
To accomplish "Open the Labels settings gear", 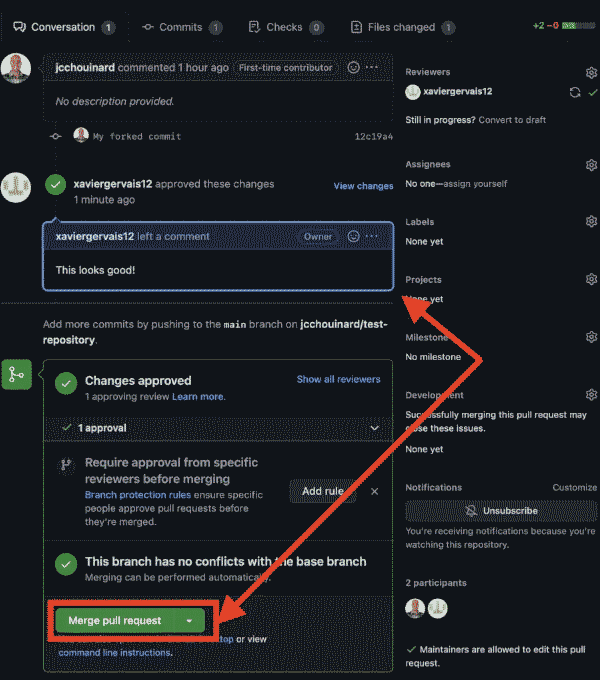I will [591, 222].
